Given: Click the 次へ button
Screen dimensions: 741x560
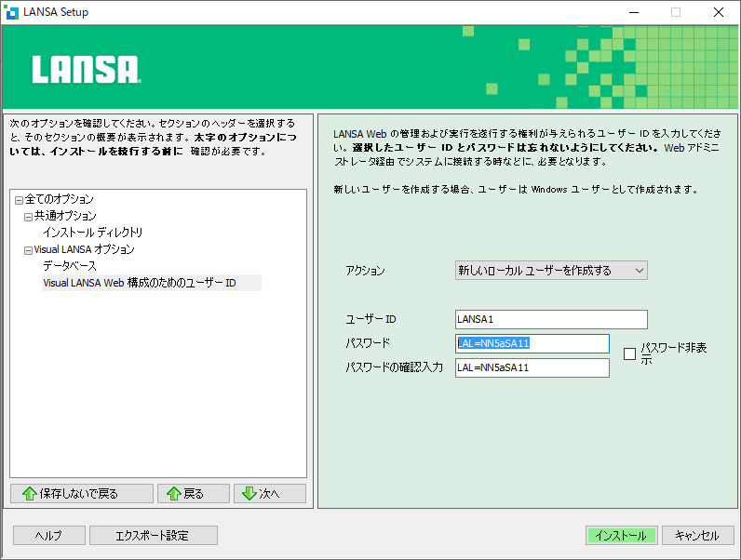Looking at the screenshot, I should [270, 493].
